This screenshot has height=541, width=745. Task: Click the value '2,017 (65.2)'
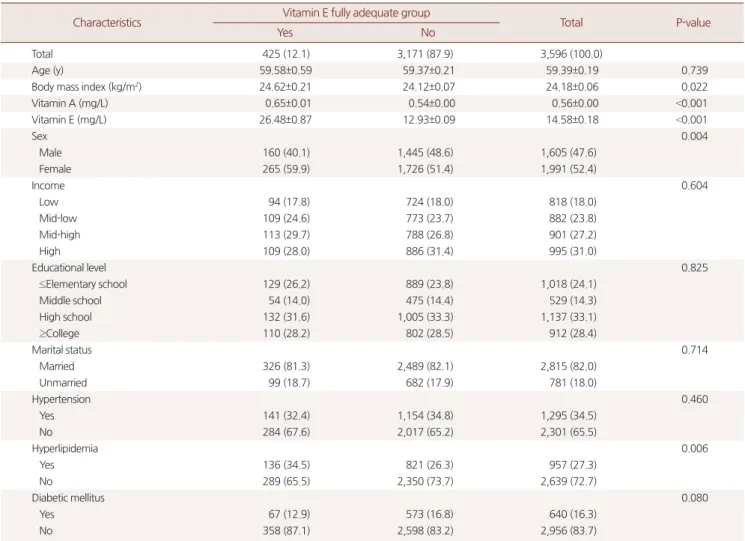pyautogui.click(x=425, y=432)
